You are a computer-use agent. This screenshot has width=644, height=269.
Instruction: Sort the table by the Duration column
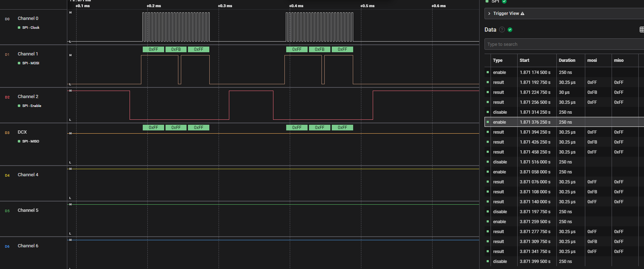(x=567, y=60)
